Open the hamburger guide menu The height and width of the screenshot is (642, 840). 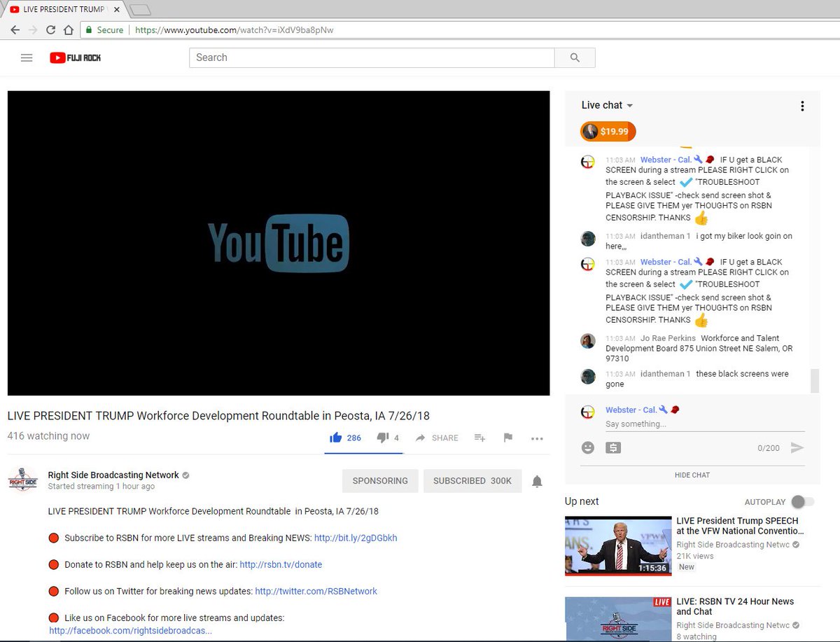click(27, 57)
